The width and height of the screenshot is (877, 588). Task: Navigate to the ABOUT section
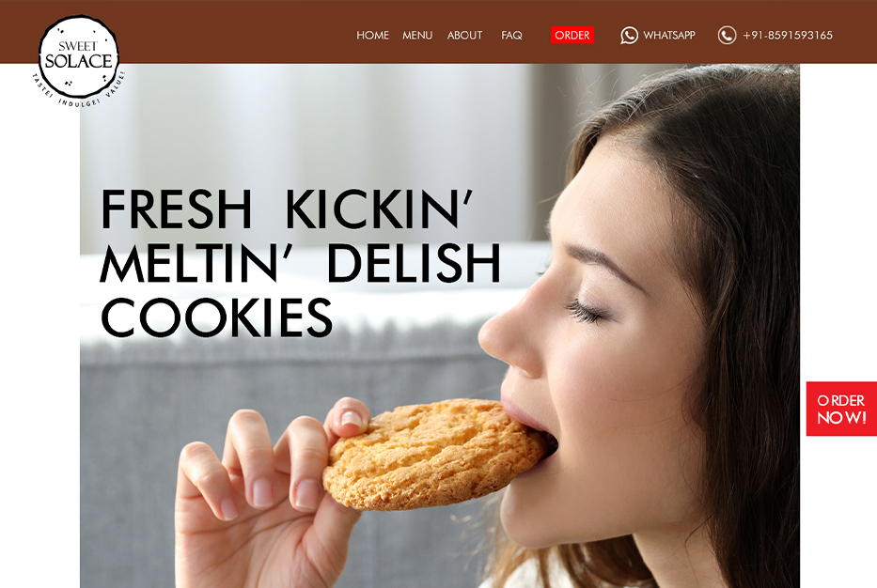(x=464, y=35)
